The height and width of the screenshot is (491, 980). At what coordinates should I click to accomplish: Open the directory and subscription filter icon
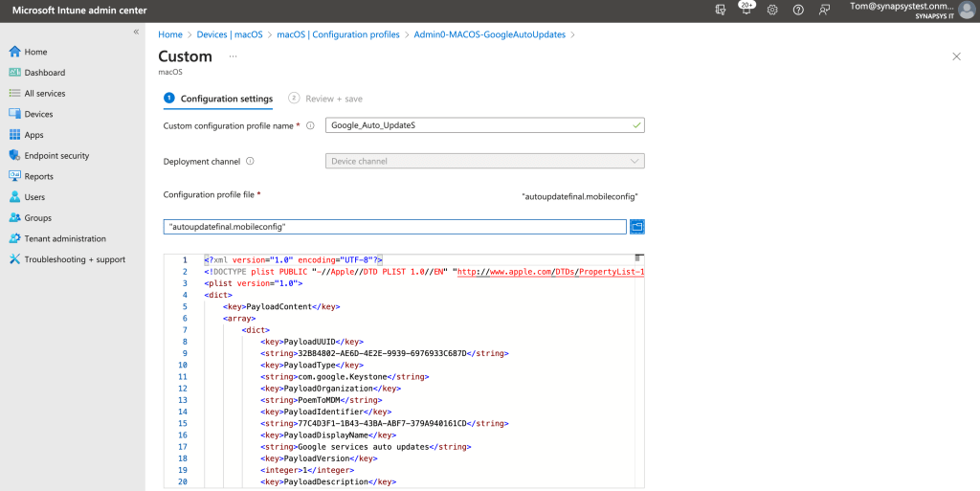(x=721, y=10)
